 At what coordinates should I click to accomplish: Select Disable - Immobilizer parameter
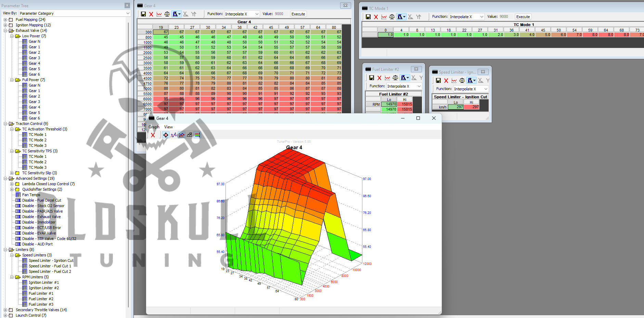coord(39,222)
